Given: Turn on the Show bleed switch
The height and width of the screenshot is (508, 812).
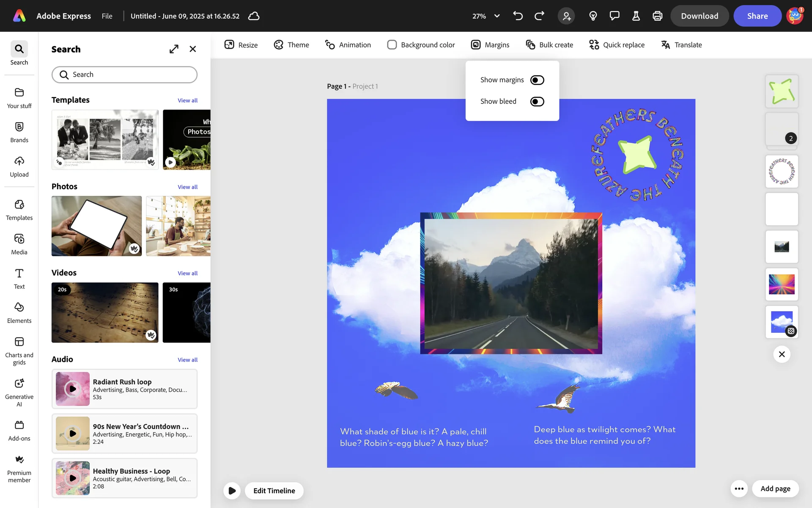Looking at the screenshot, I should point(537,102).
